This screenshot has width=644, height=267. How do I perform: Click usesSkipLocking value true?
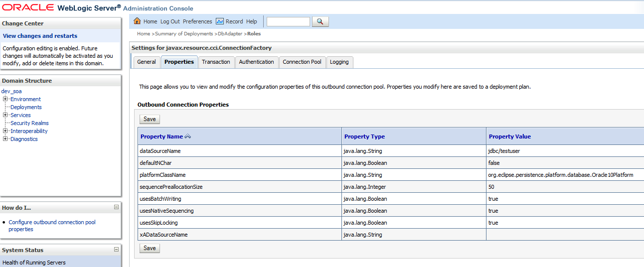pyautogui.click(x=493, y=223)
